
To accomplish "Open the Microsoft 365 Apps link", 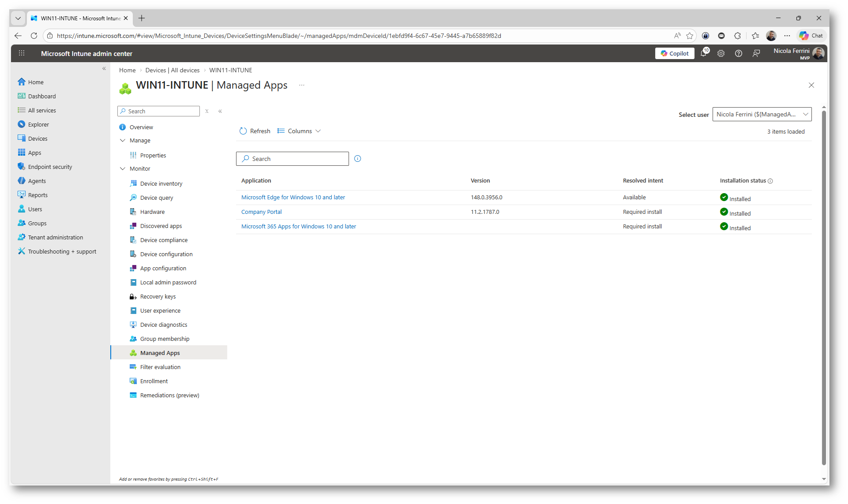I will click(x=298, y=226).
